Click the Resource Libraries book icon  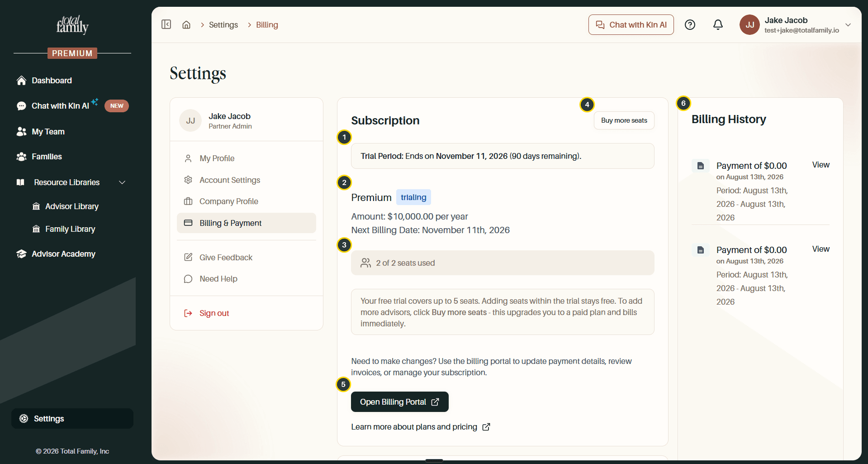[20, 182]
